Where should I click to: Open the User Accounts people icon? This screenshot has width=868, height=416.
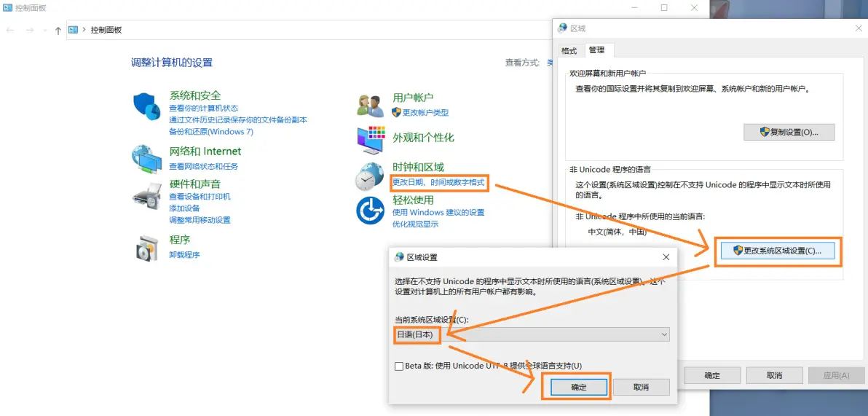click(371, 105)
